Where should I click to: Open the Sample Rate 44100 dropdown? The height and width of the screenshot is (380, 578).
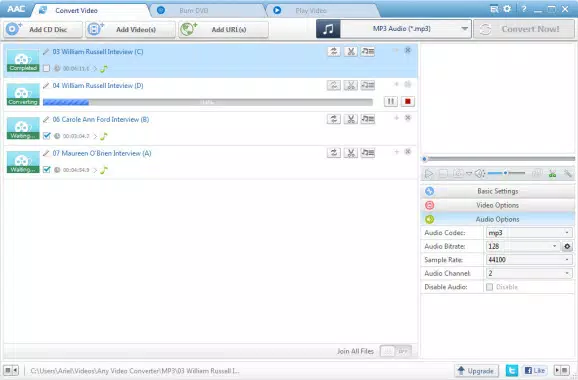(x=529, y=260)
